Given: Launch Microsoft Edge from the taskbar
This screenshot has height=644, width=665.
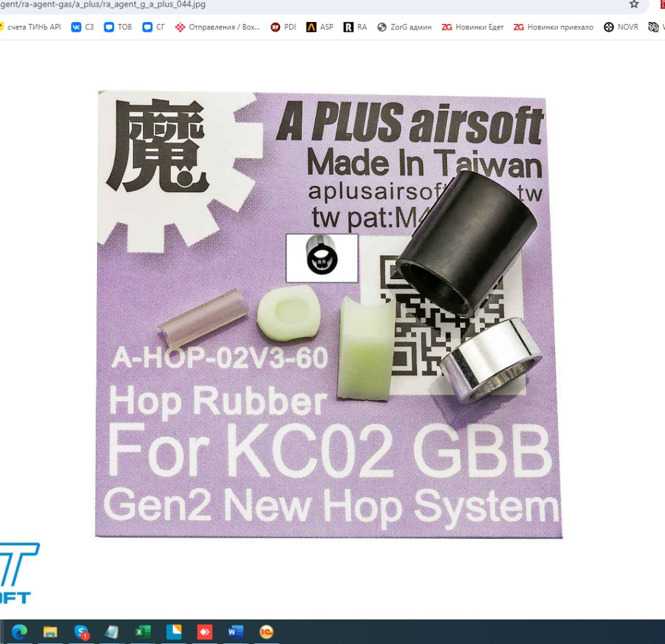Looking at the screenshot, I should pos(19,632).
